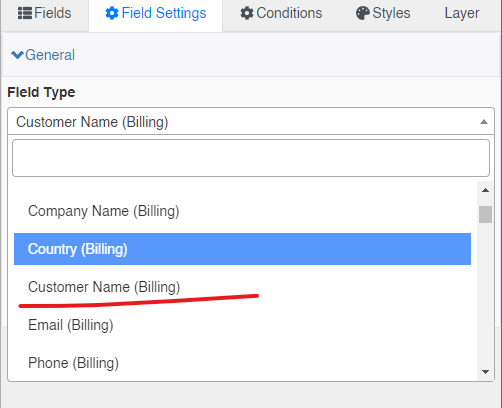
Task: Open the Layer tab
Action: click(x=462, y=13)
